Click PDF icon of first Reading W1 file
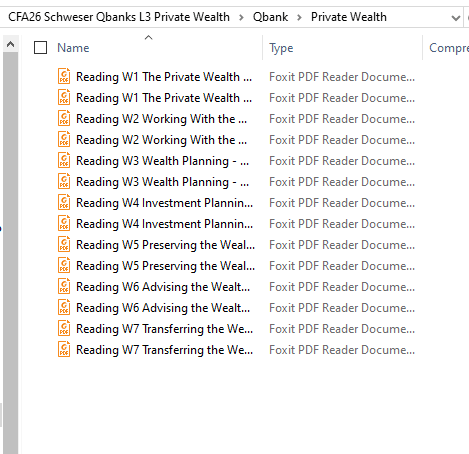The height and width of the screenshot is (454, 469). (64, 76)
